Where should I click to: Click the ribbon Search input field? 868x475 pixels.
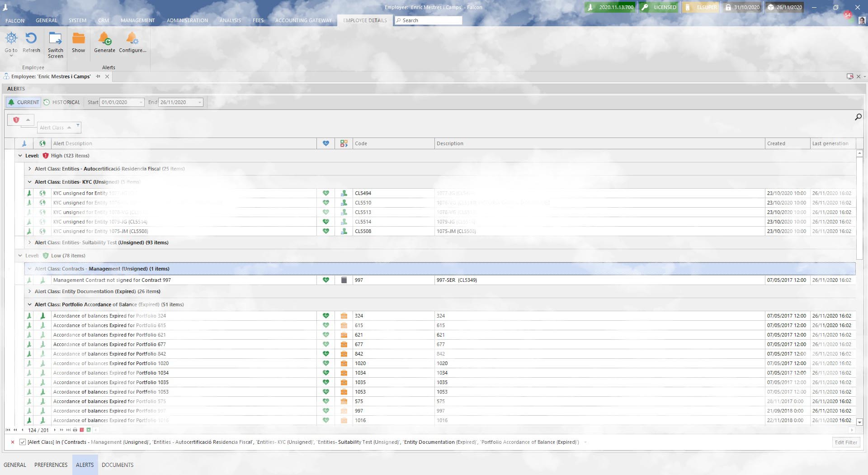[429, 20]
